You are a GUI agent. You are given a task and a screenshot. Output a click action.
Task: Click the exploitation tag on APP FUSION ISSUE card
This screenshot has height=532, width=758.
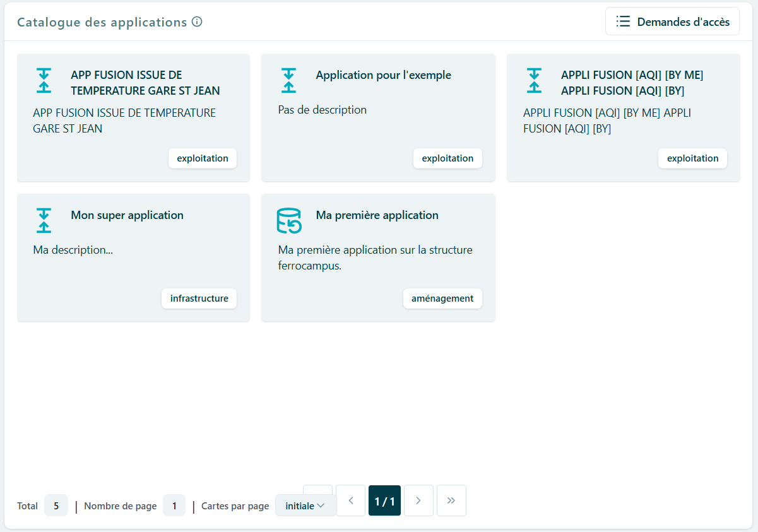(203, 158)
